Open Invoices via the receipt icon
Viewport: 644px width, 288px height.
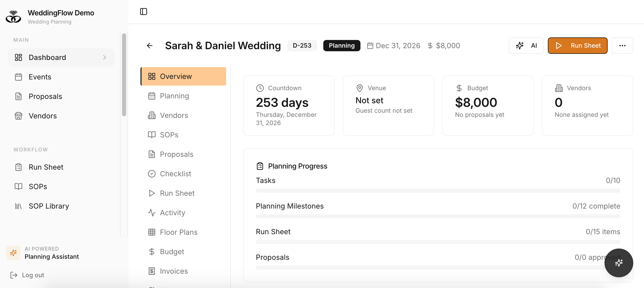[174, 271]
